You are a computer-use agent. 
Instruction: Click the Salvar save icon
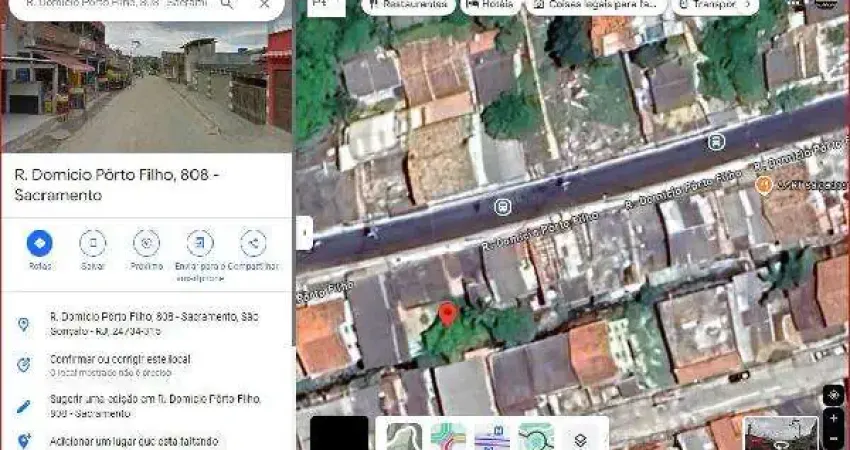point(93,243)
